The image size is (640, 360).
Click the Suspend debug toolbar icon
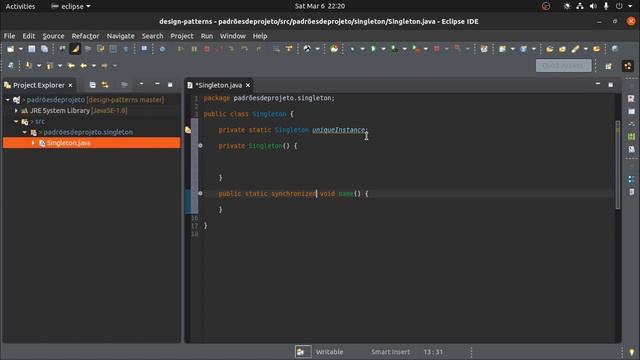pyautogui.click(x=194, y=49)
